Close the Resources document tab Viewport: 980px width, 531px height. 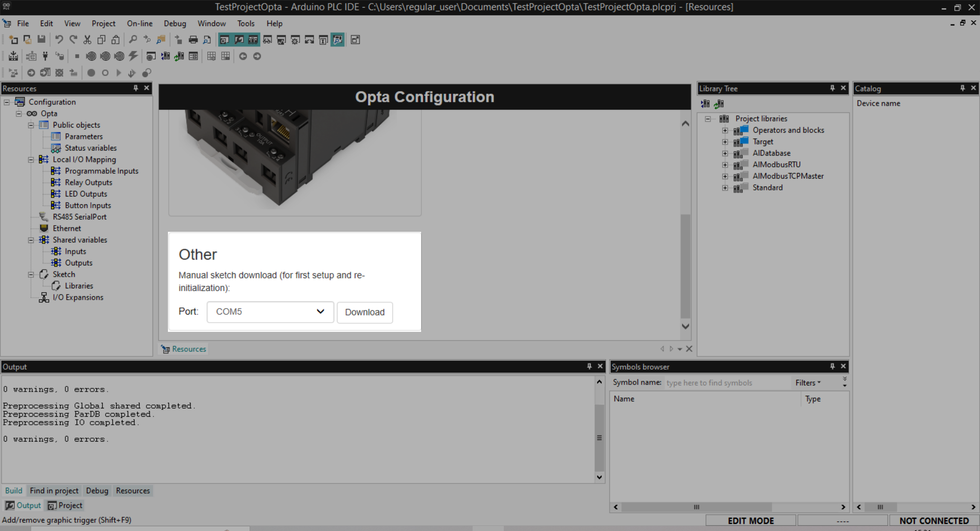click(x=689, y=349)
